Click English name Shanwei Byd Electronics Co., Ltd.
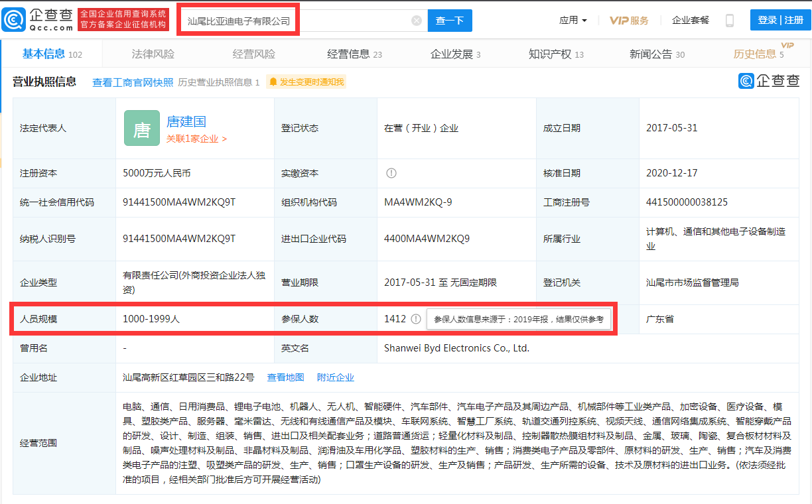The height and width of the screenshot is (504, 812). (x=456, y=348)
